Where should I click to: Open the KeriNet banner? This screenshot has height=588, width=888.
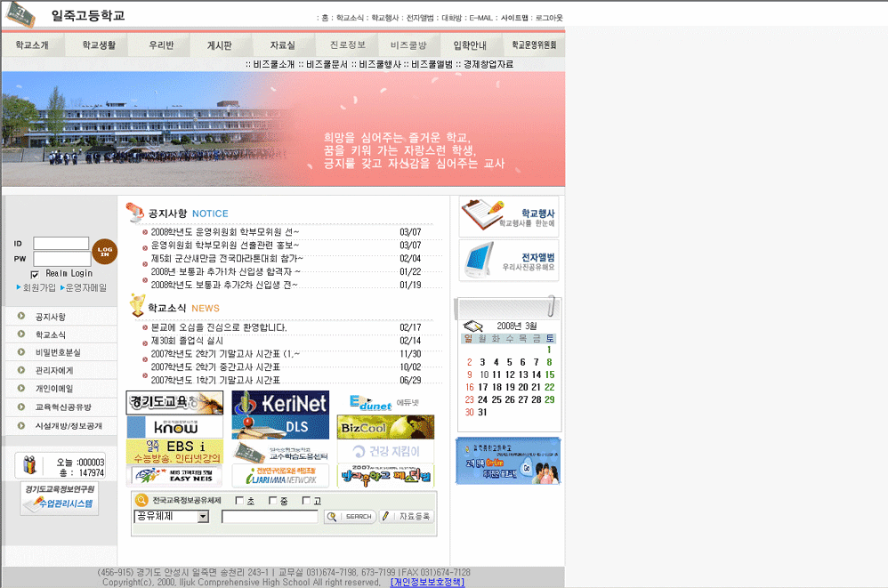pos(280,402)
